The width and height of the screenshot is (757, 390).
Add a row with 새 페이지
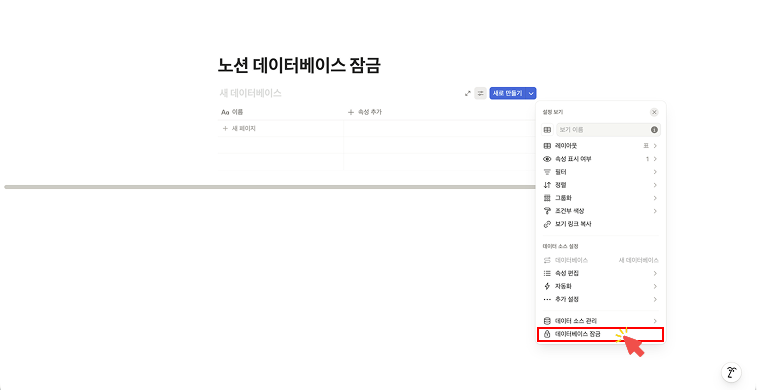(239, 128)
